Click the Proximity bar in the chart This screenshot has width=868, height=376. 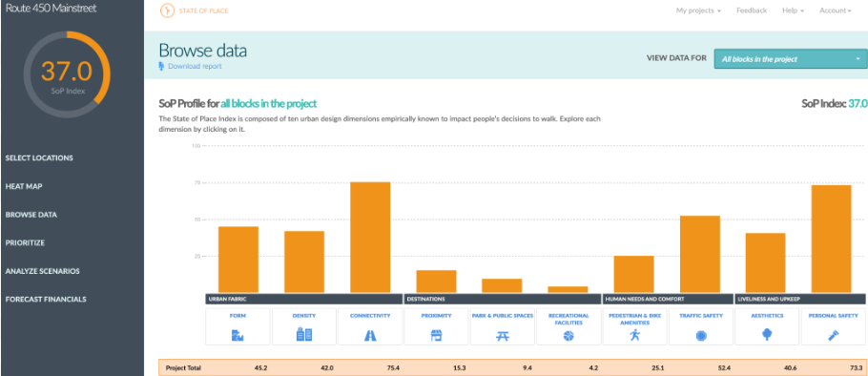pos(436,282)
